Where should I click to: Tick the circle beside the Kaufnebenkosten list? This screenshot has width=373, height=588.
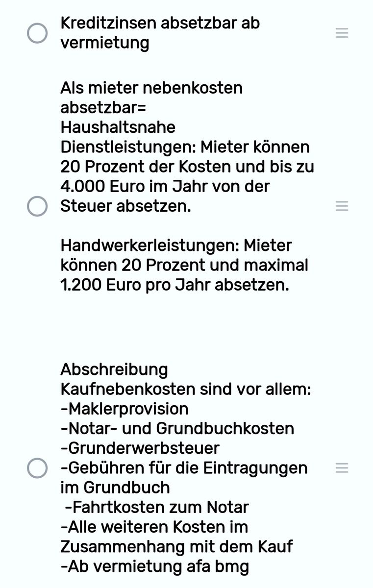tap(37, 468)
